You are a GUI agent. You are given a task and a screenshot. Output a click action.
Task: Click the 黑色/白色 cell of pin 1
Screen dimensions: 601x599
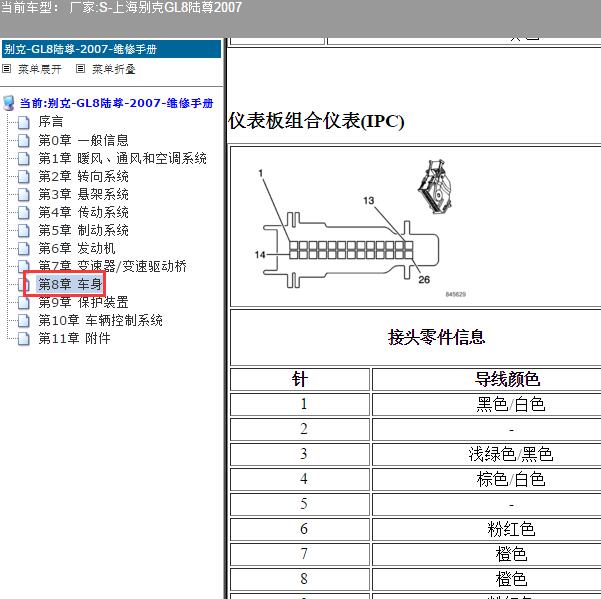511,404
